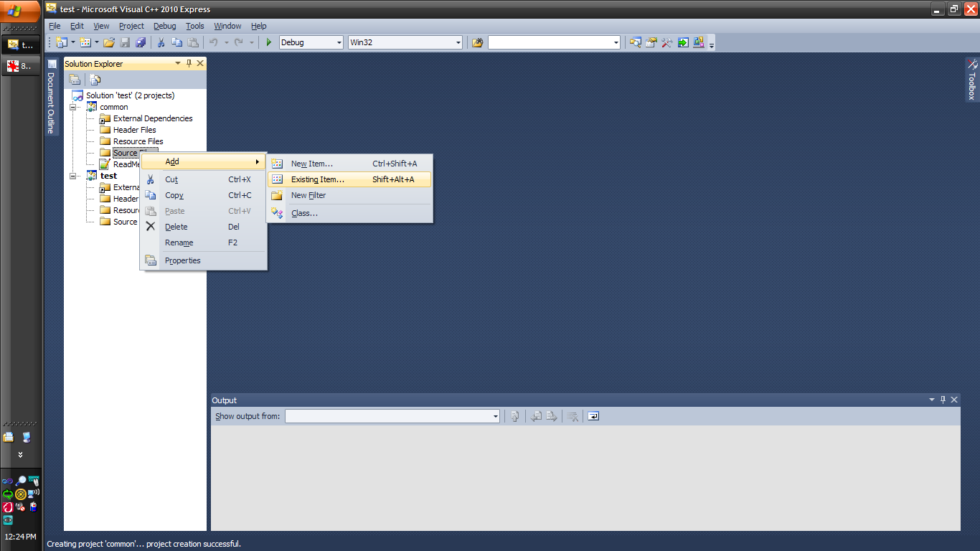Click Find Message in Code icon in Output
Viewport: 980px width, 551px height.
tap(514, 416)
